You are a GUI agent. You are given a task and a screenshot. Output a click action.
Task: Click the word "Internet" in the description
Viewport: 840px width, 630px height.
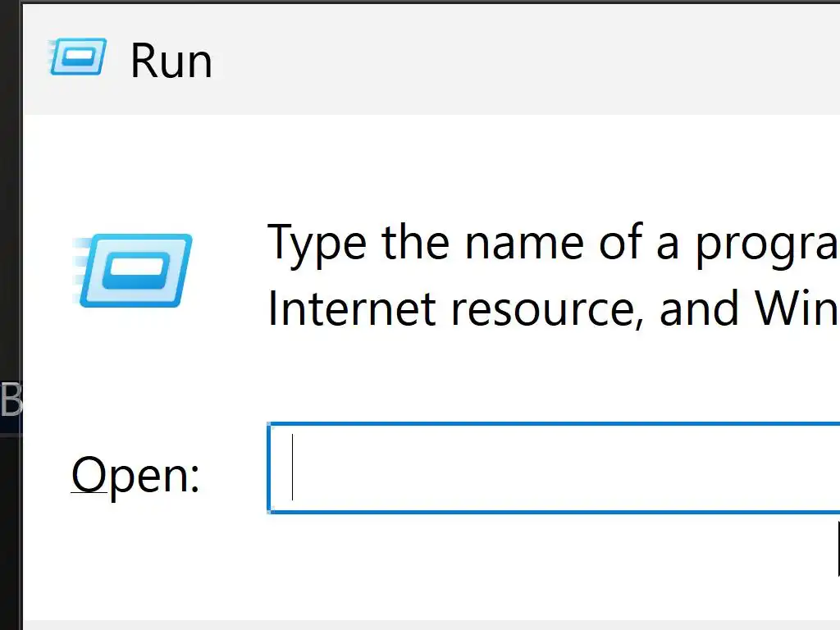[x=350, y=309]
